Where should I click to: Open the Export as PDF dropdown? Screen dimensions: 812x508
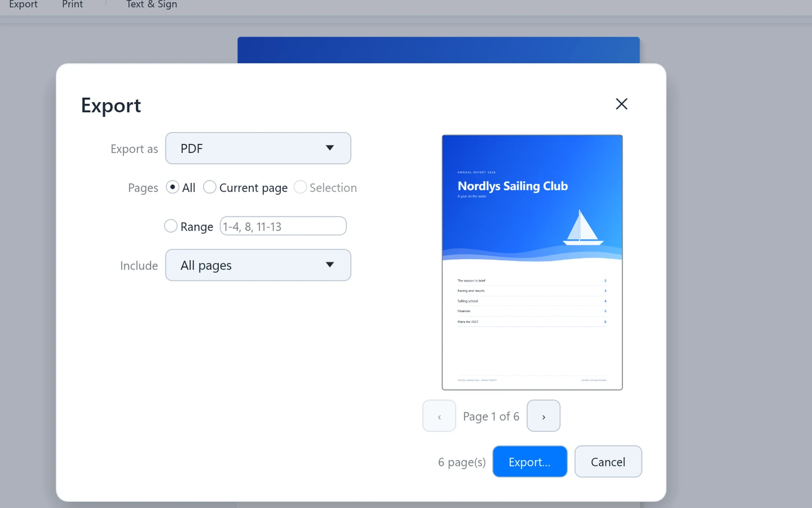point(258,148)
